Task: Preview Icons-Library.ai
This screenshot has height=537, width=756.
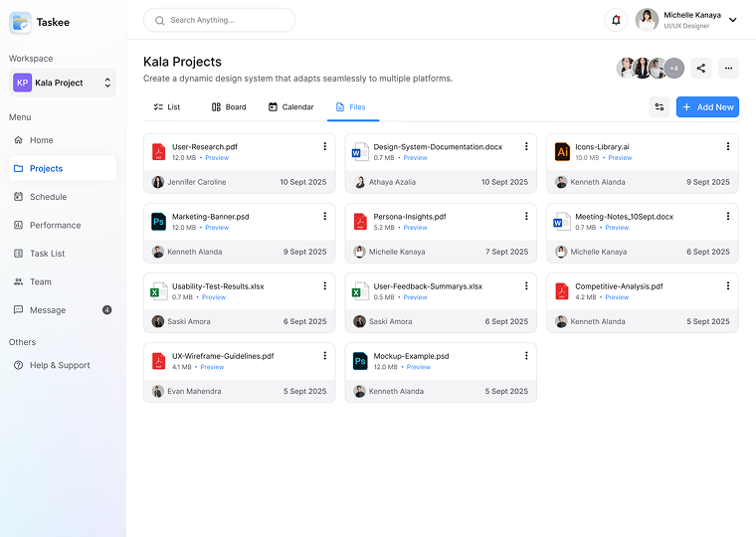Action: pos(620,158)
